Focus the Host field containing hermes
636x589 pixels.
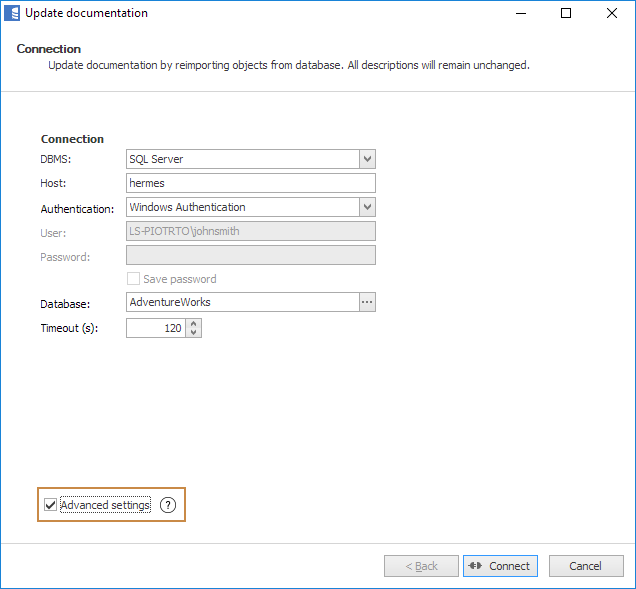click(x=250, y=183)
